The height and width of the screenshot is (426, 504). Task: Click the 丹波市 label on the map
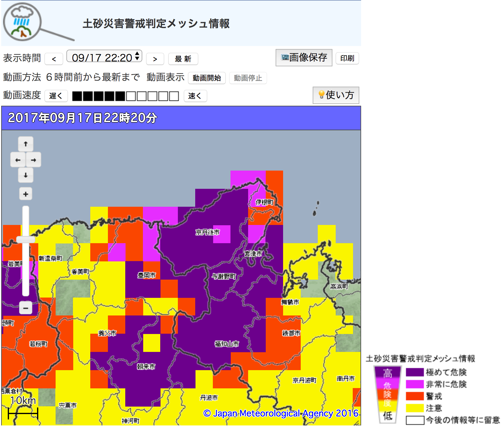pyautogui.click(x=209, y=398)
